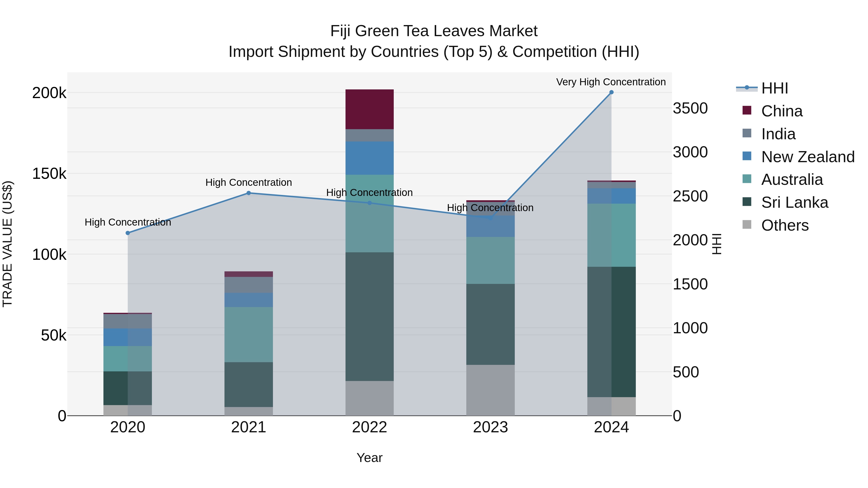The image size is (868, 488).
Task: Select the 2022 HHI data point
Action: point(370,203)
